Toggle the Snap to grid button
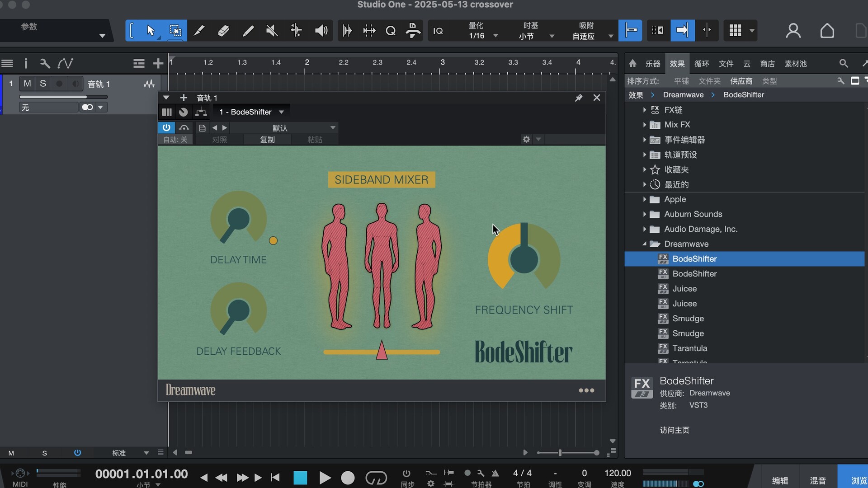 tap(631, 31)
